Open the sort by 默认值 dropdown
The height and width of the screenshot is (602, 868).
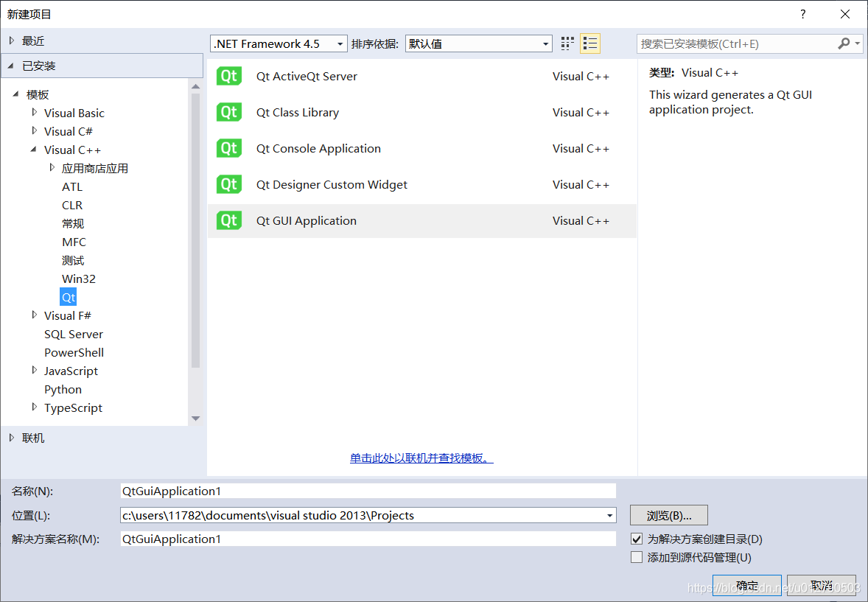[x=479, y=43]
